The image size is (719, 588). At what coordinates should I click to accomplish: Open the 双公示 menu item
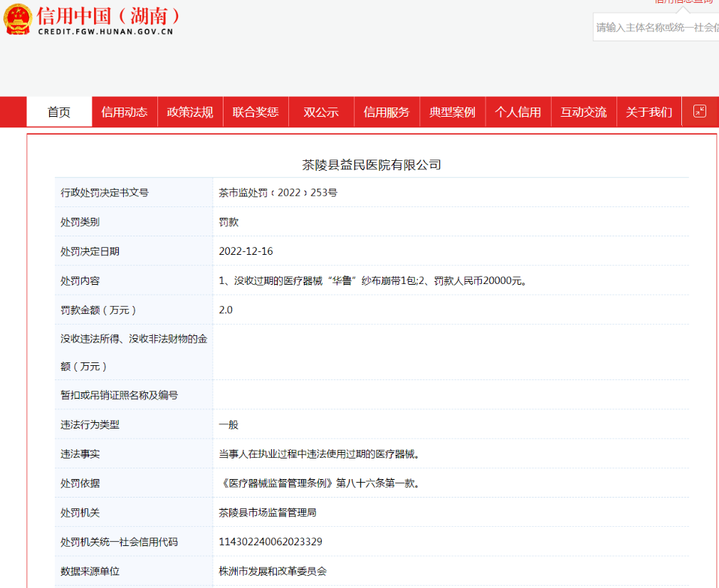321,112
